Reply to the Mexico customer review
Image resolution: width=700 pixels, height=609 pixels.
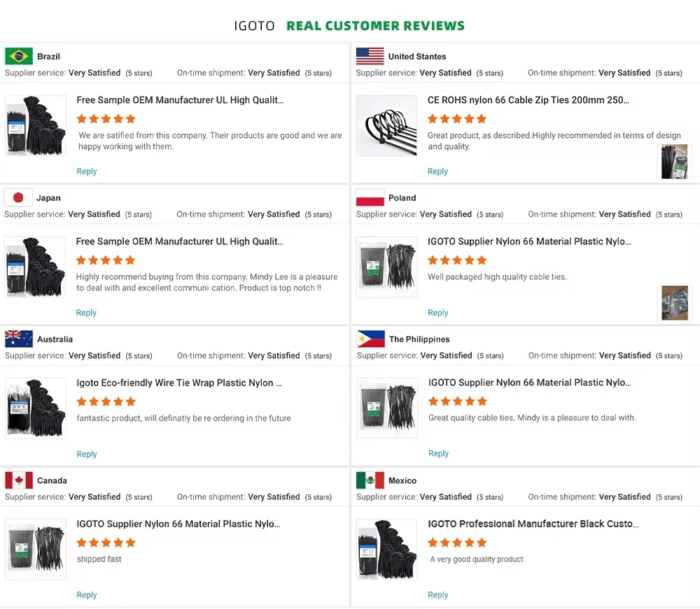point(437,595)
